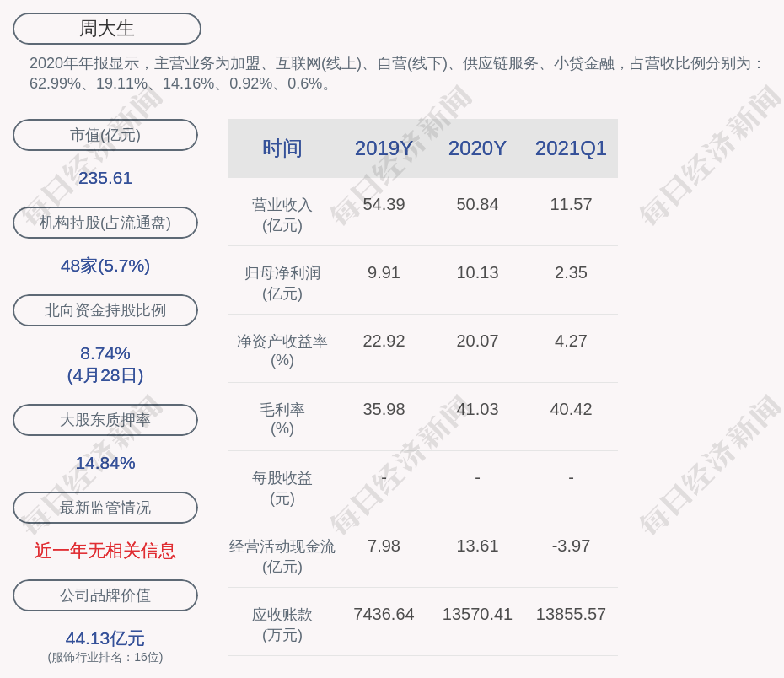This screenshot has width=784, height=678.
Task: Click the 2019Y receivables value 7436.64
Action: click(x=384, y=614)
